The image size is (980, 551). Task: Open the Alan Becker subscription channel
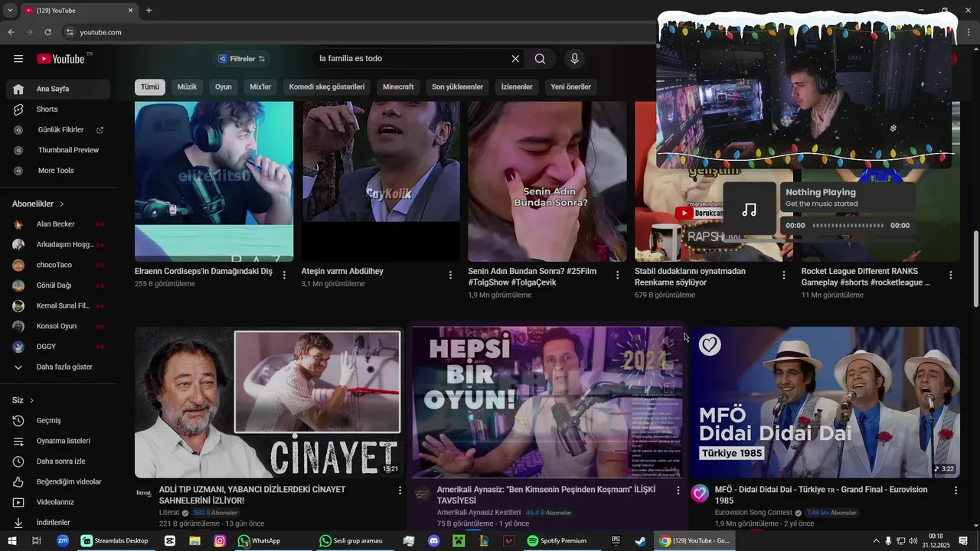click(x=58, y=224)
